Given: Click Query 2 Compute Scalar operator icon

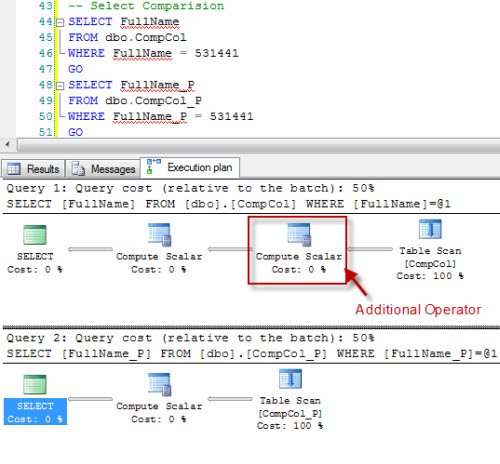Looking at the screenshot, I should 159,384.
